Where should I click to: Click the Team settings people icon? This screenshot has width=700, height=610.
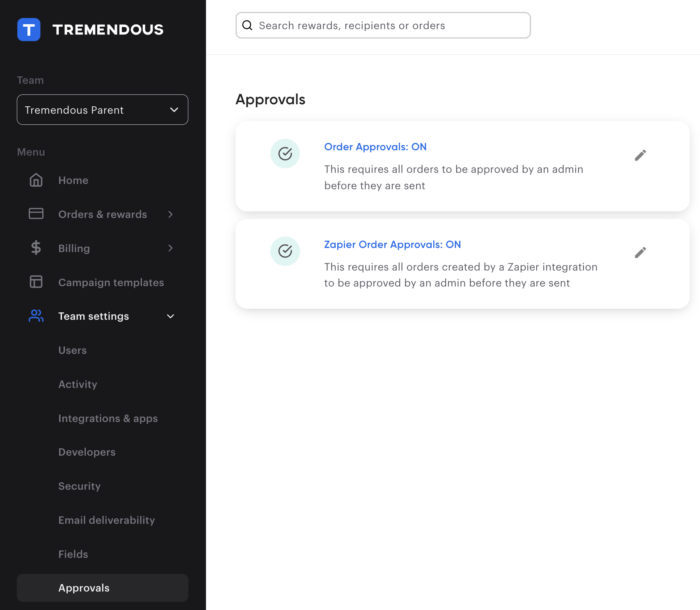(x=36, y=316)
